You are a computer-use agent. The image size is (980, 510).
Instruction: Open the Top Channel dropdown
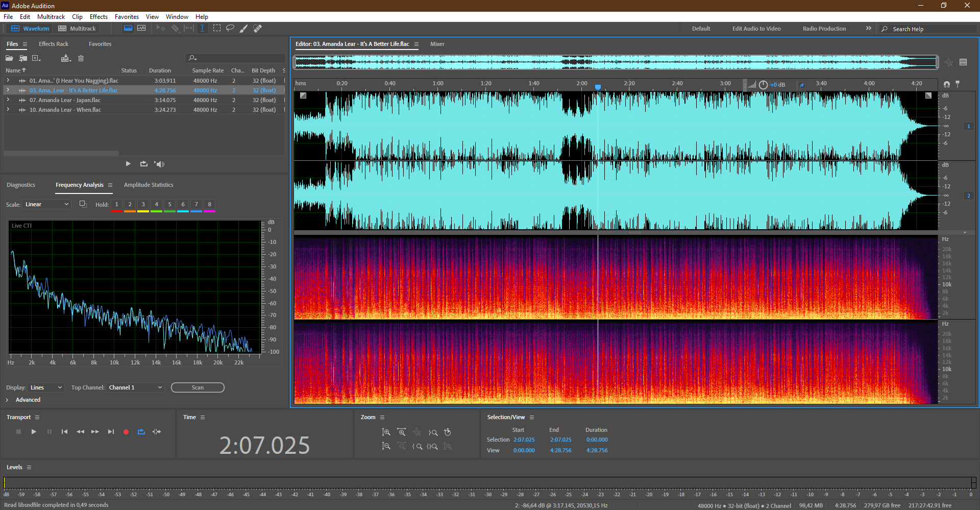135,387
